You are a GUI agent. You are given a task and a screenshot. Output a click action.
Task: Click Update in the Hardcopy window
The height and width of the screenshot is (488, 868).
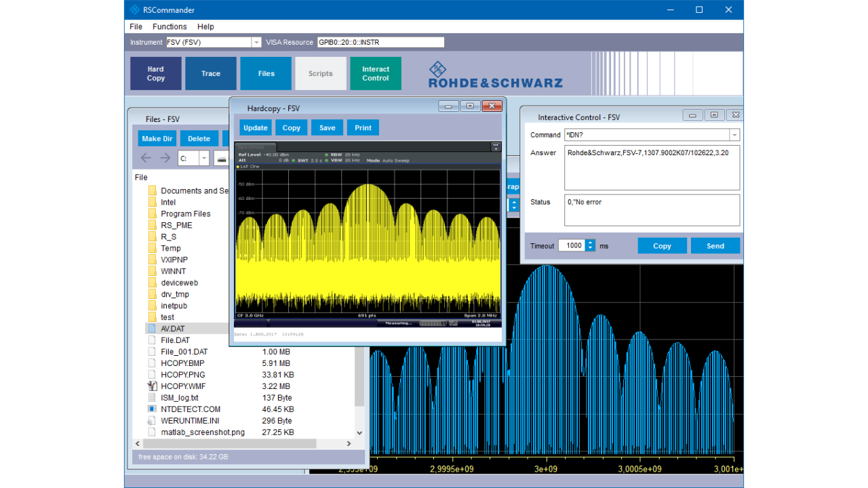click(x=256, y=127)
